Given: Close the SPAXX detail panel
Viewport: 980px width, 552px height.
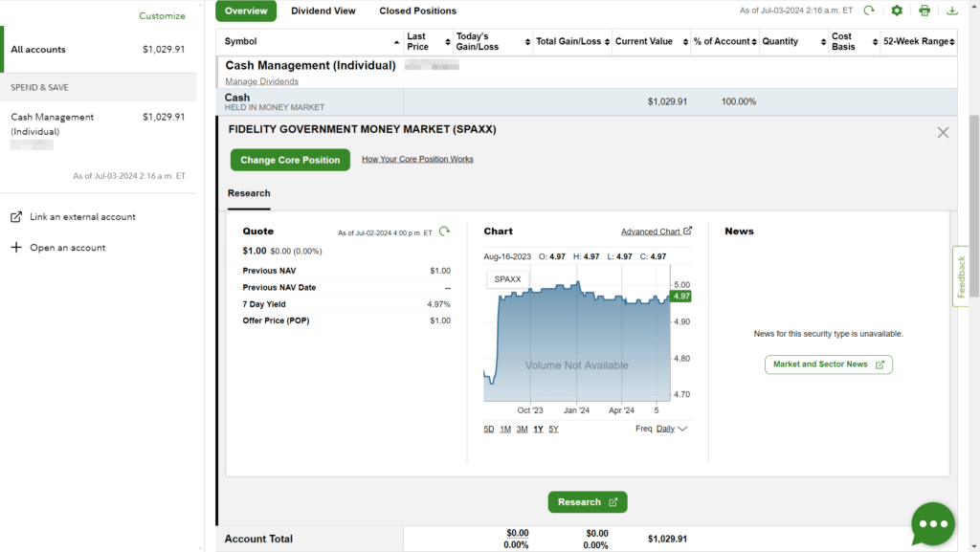Looking at the screenshot, I should click(x=943, y=132).
